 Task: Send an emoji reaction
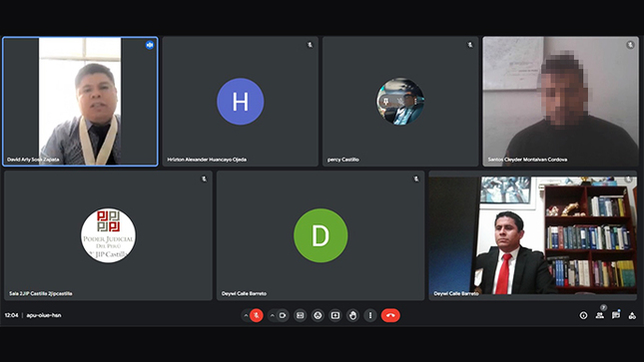pos(318,315)
